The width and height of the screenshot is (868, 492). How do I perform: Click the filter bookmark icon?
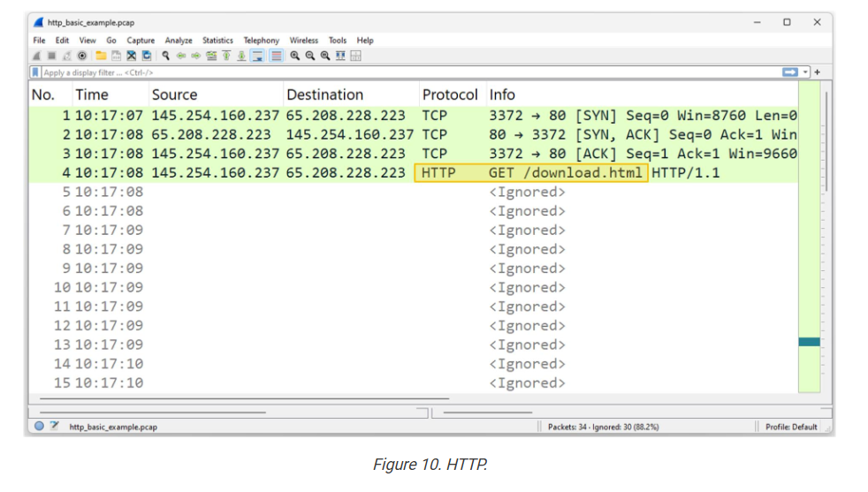click(x=35, y=72)
